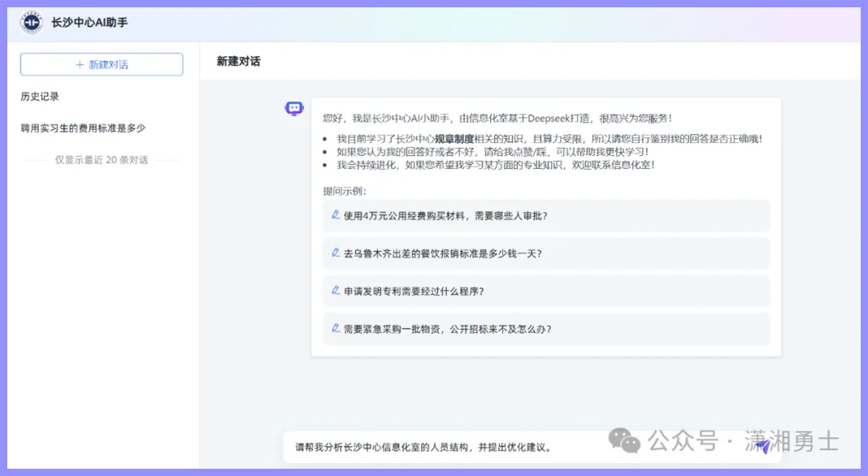The width and height of the screenshot is (868, 476).
Task: Click the AI assistant chat avatar icon
Action: 294,109
